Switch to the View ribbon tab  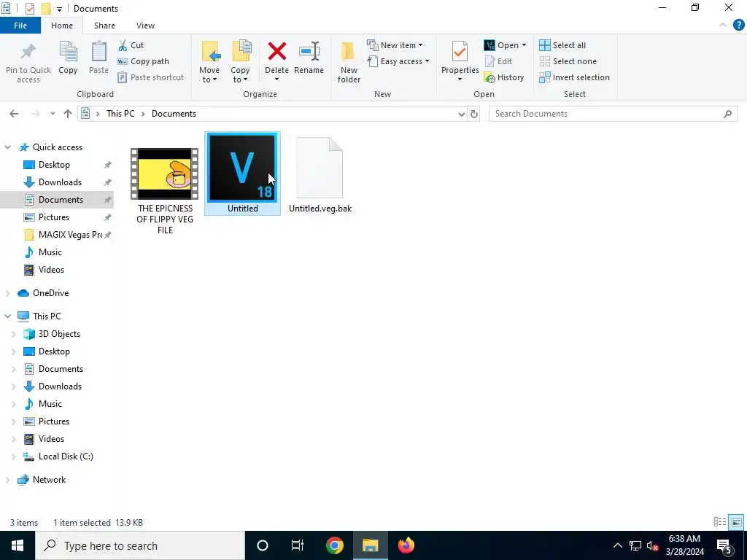point(145,26)
